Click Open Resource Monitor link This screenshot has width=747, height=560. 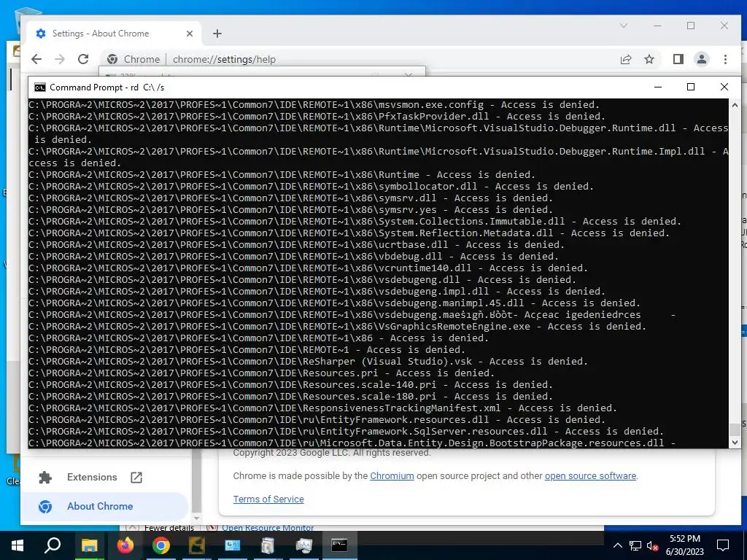(x=267, y=528)
